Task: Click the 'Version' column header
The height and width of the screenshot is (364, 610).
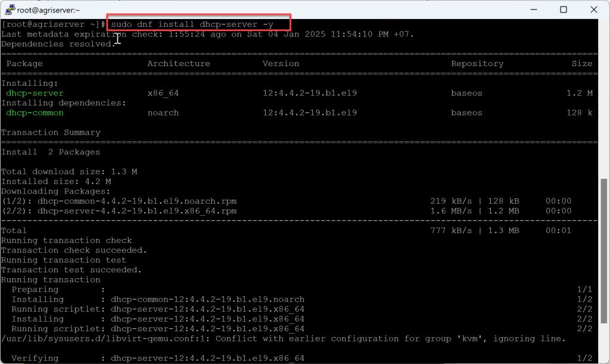Action: 281,63
